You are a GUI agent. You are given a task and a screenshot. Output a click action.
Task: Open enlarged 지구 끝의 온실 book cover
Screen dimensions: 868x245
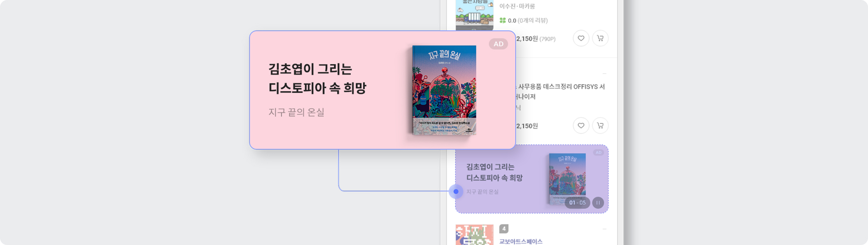444,90
